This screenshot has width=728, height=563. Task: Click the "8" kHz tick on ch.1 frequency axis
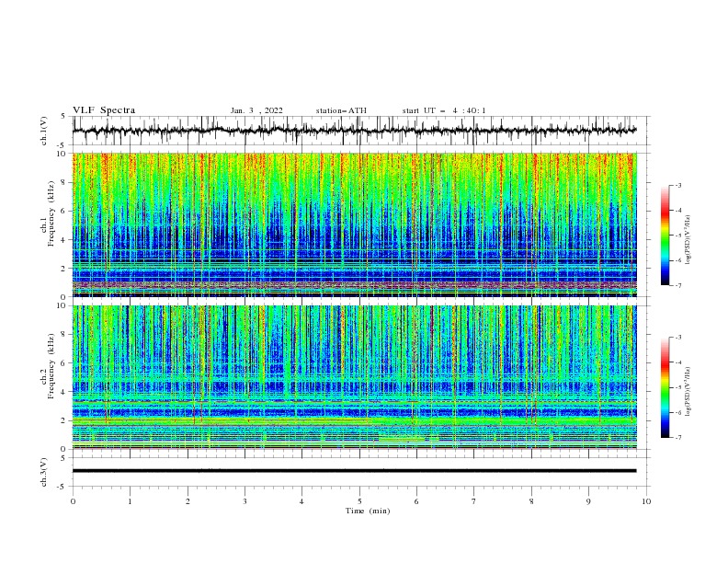coord(64,182)
